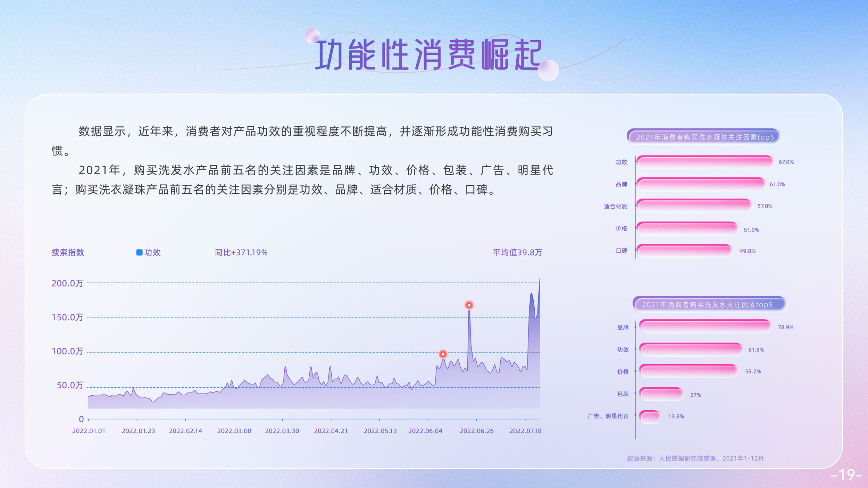Click the 功效 67.0% pink bar
Image resolution: width=868 pixels, height=488 pixels.
[x=705, y=162]
